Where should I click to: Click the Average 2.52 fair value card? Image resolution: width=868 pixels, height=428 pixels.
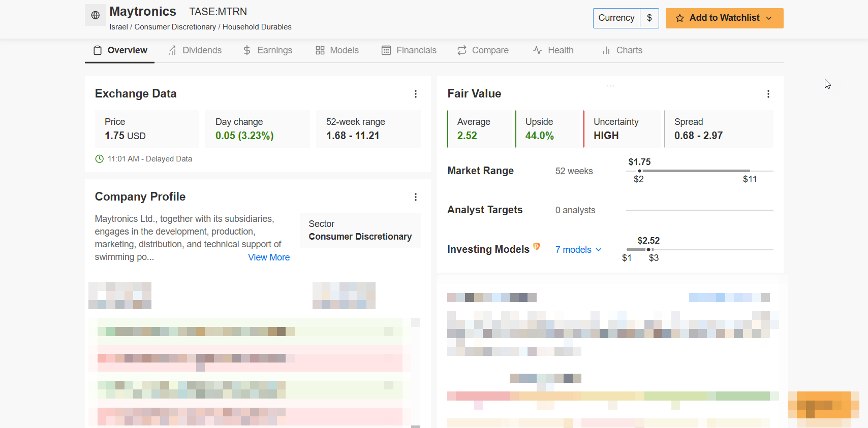pos(479,129)
